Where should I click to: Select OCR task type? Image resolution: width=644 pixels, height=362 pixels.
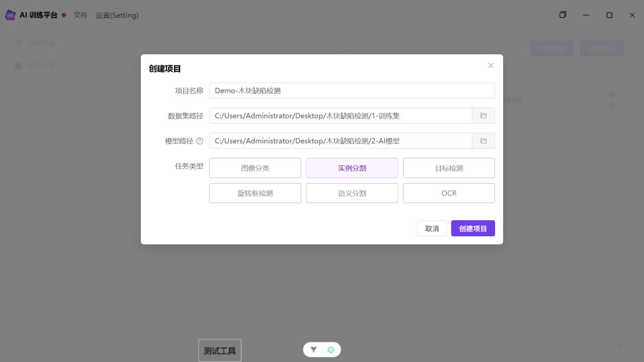tap(449, 193)
